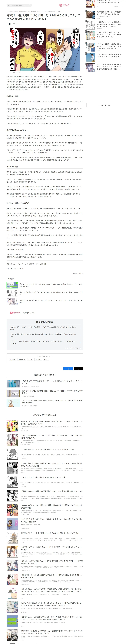Open the main manga comic image
Viewport: 129px width, 644px height.
(x=45, y=49)
